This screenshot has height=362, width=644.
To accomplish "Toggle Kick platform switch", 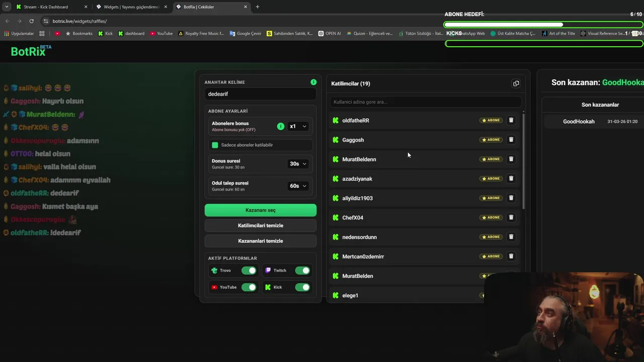I will tap(302, 287).
